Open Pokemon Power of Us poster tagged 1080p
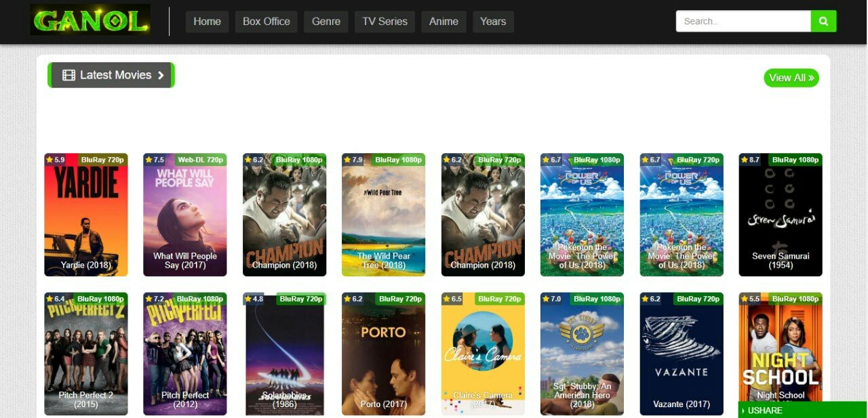This screenshot has height=418, width=868. pos(582,215)
